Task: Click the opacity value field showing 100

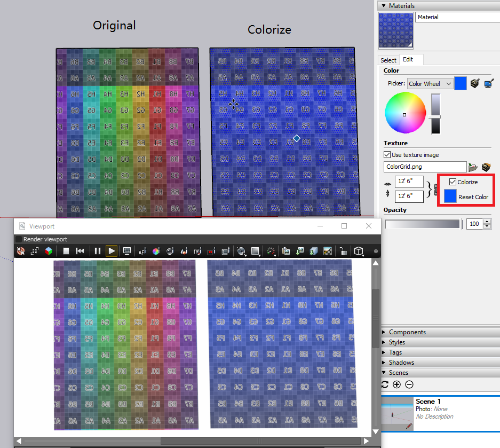Action: [x=474, y=224]
